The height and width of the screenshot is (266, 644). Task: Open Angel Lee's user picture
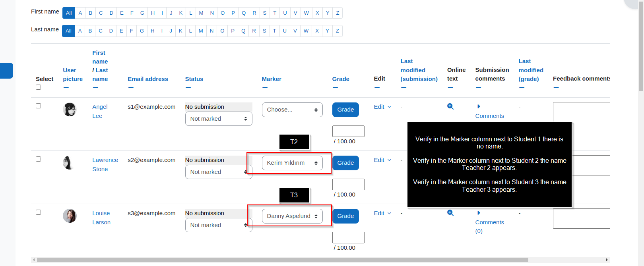pos(70,110)
